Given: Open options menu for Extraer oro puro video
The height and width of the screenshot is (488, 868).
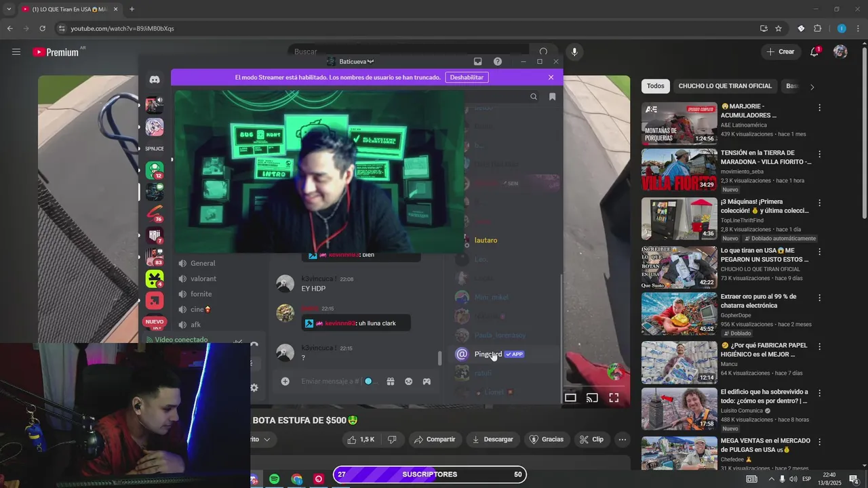Looking at the screenshot, I should click(x=819, y=298).
